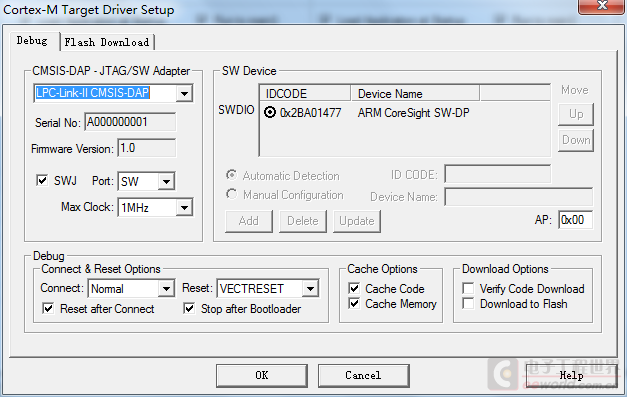Open the Port SW dropdown
Viewport: 627px width, 397px height.
coord(166,182)
